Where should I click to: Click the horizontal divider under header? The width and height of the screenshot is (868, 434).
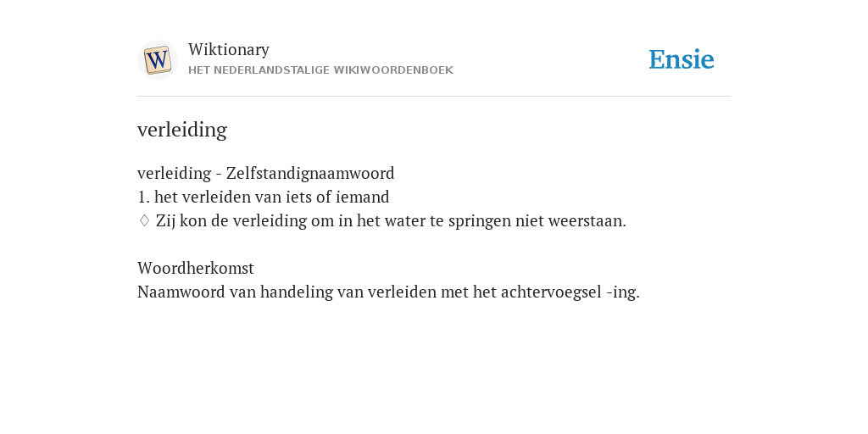click(x=434, y=97)
